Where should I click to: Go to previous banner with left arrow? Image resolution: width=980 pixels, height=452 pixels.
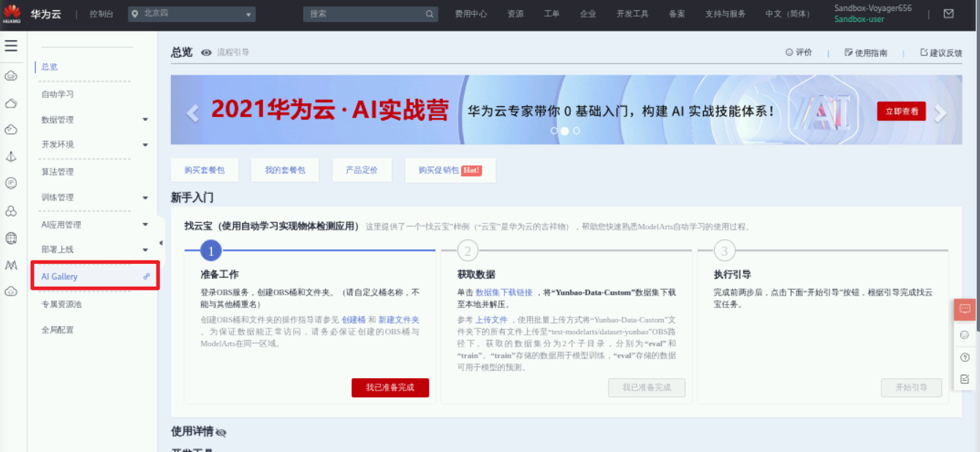193,113
